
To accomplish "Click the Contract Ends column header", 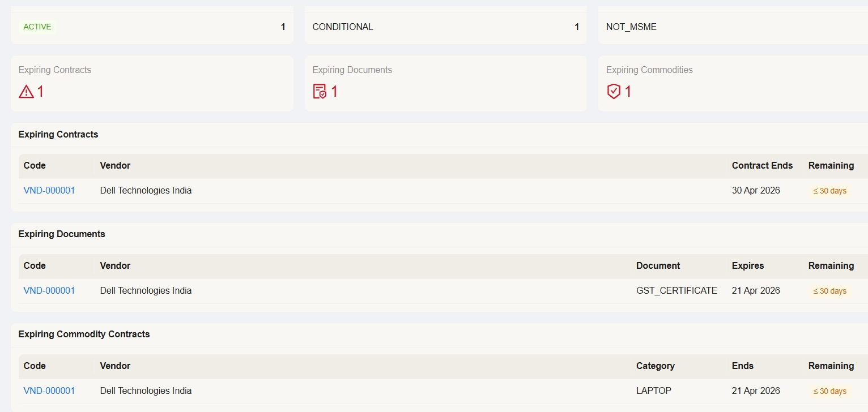I will pyautogui.click(x=762, y=166).
